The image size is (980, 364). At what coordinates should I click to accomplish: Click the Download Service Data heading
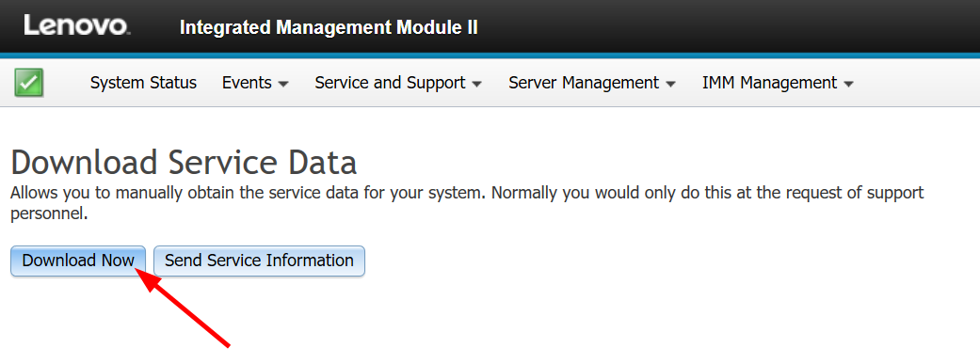(184, 163)
